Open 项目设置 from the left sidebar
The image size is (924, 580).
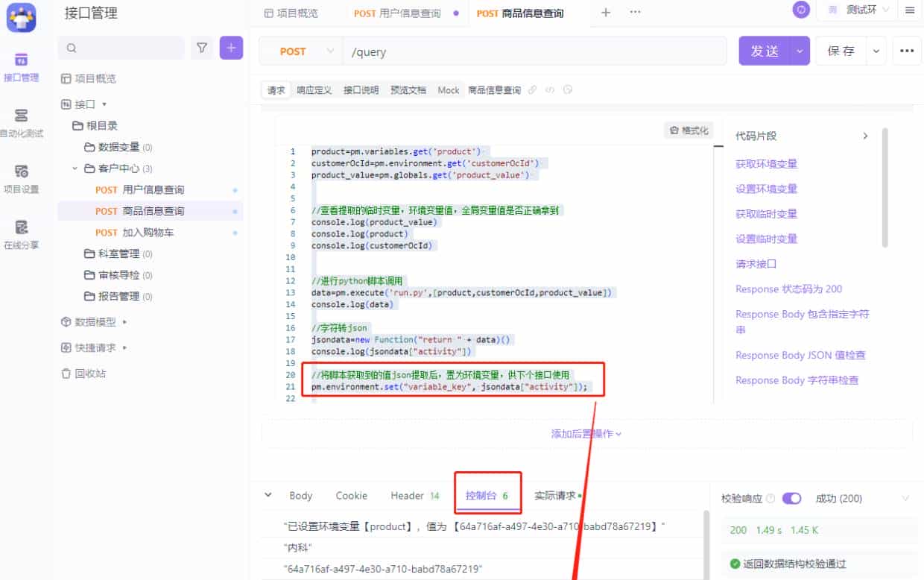point(22,177)
